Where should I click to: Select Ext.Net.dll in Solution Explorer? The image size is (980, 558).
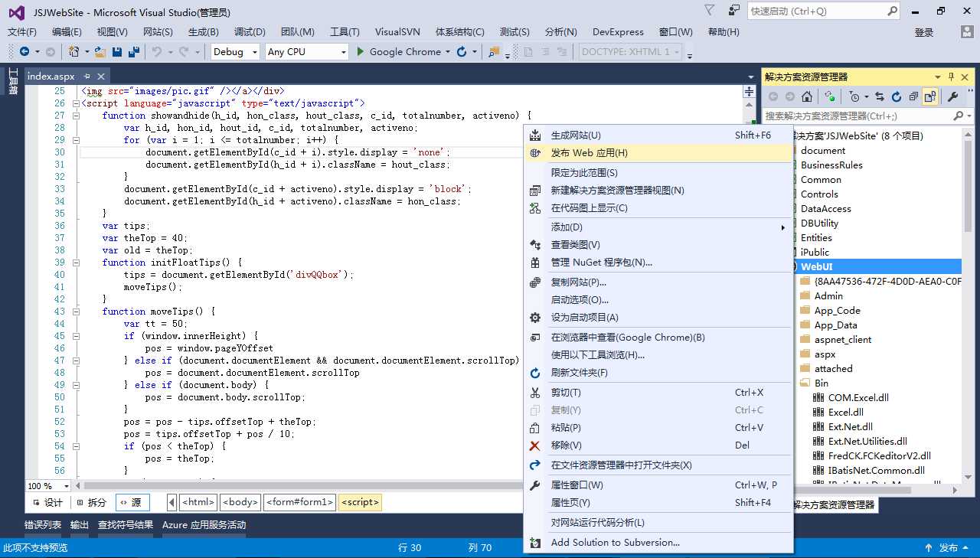tap(850, 427)
